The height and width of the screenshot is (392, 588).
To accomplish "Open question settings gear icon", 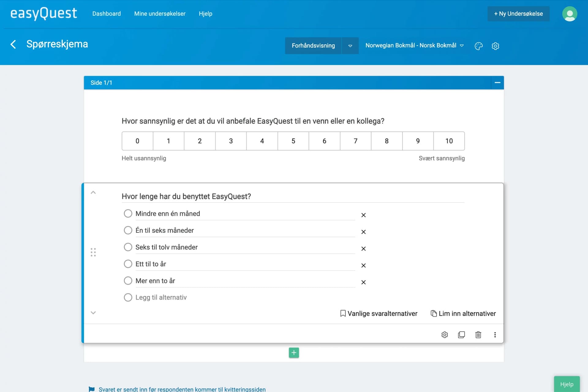I will (445, 335).
